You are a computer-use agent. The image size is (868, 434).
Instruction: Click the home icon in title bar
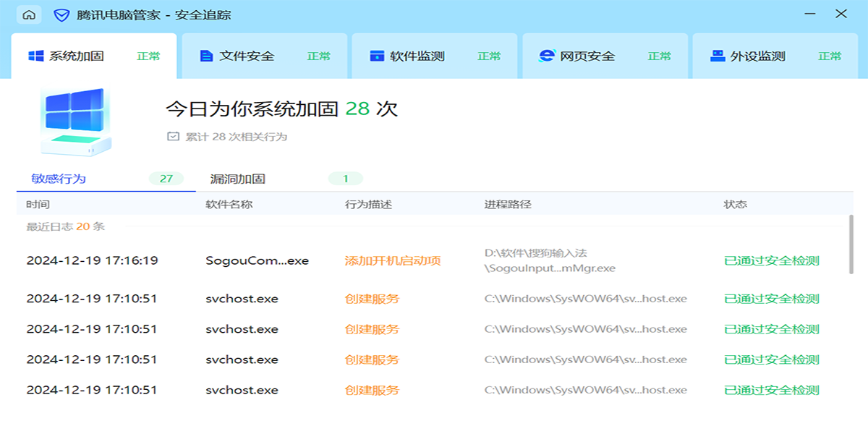click(x=29, y=14)
